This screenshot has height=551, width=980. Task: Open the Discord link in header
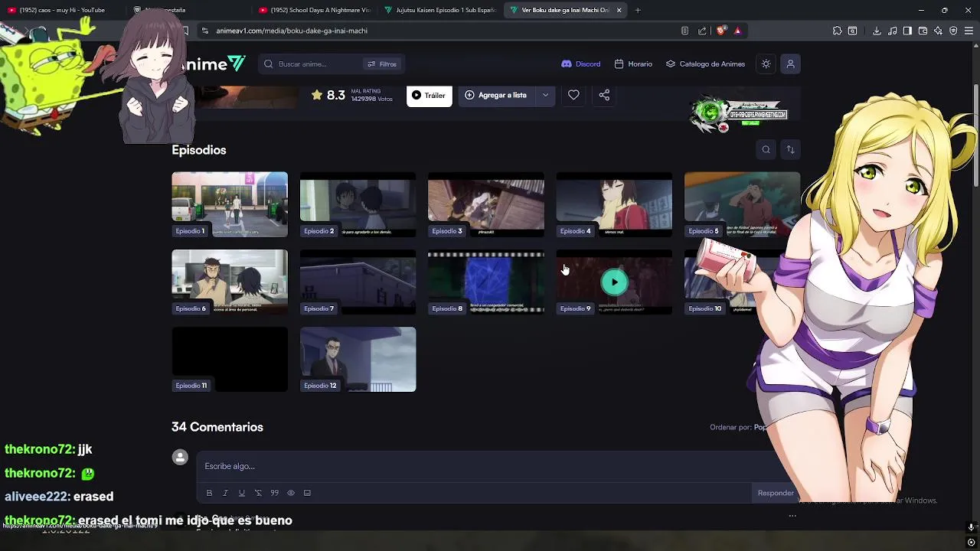coord(580,64)
